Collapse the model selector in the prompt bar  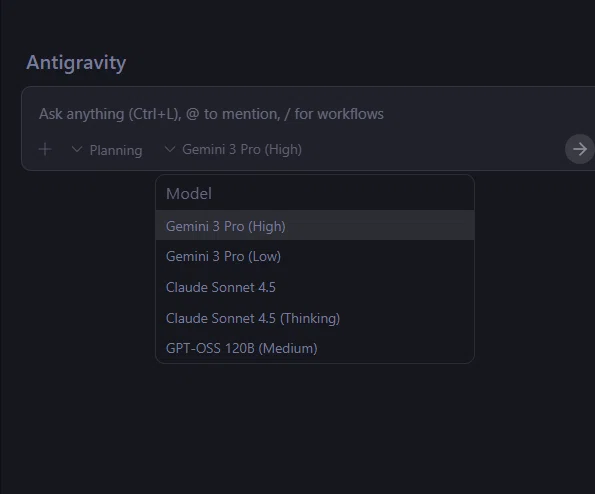pos(233,149)
